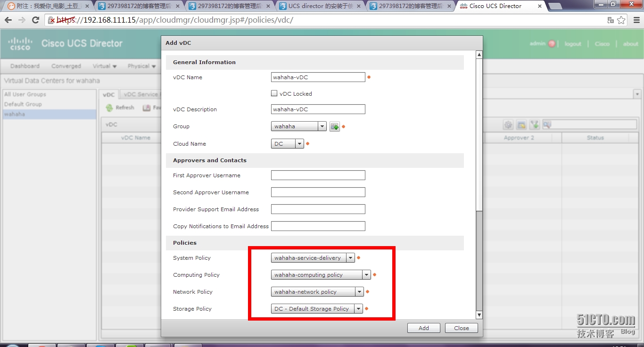Toggle the vDC Locked checkbox

pos(274,93)
